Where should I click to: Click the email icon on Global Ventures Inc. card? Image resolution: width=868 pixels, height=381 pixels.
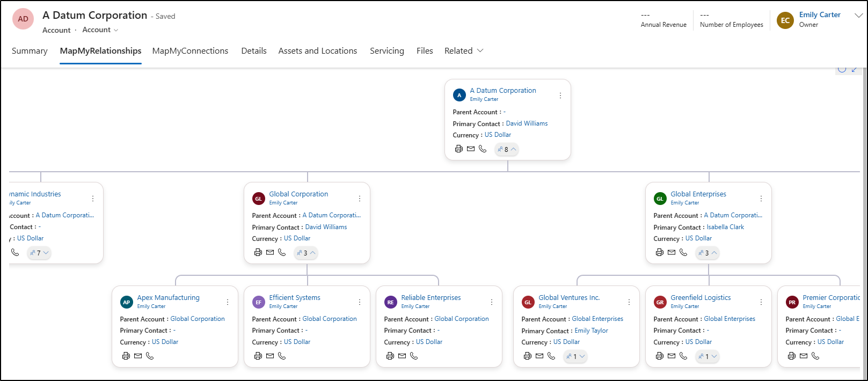coord(539,356)
